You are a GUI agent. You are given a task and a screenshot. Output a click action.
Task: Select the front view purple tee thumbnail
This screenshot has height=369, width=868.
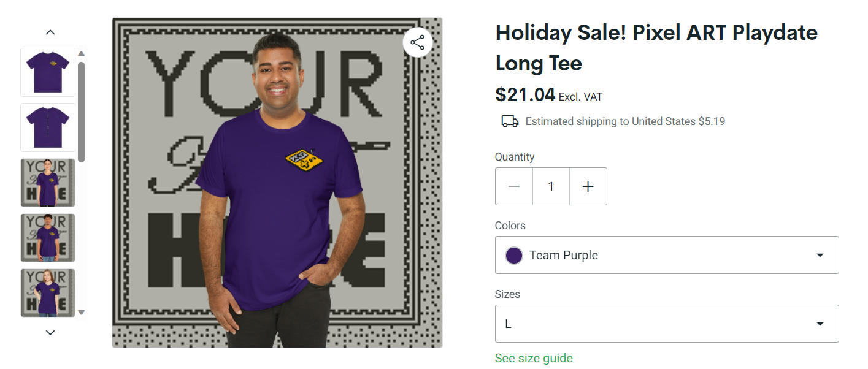(x=48, y=72)
